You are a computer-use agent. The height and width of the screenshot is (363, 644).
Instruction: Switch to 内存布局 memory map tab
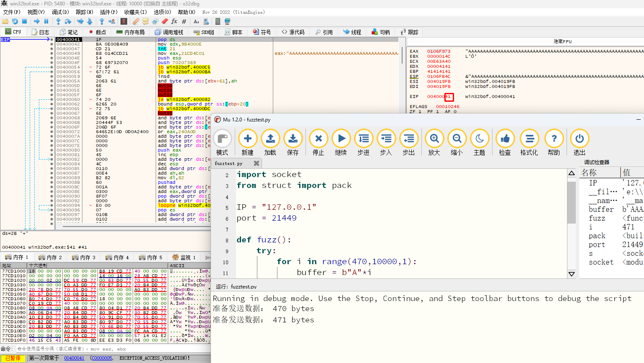[131, 32]
